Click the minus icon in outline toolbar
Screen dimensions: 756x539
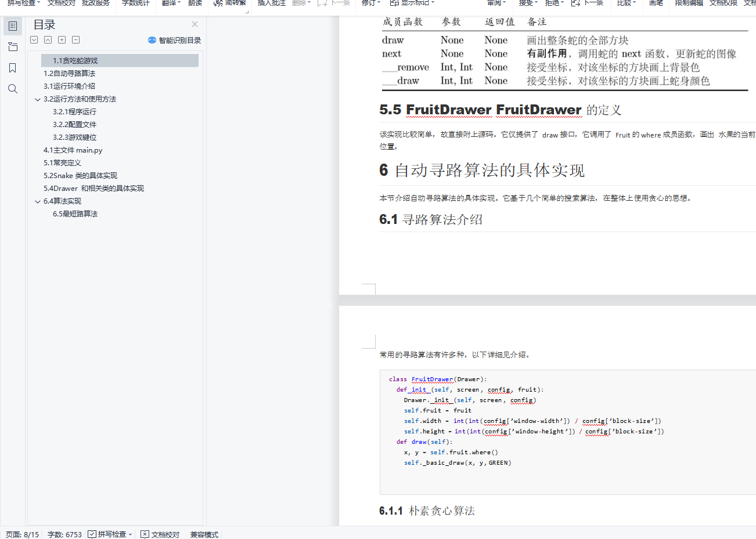(76, 40)
